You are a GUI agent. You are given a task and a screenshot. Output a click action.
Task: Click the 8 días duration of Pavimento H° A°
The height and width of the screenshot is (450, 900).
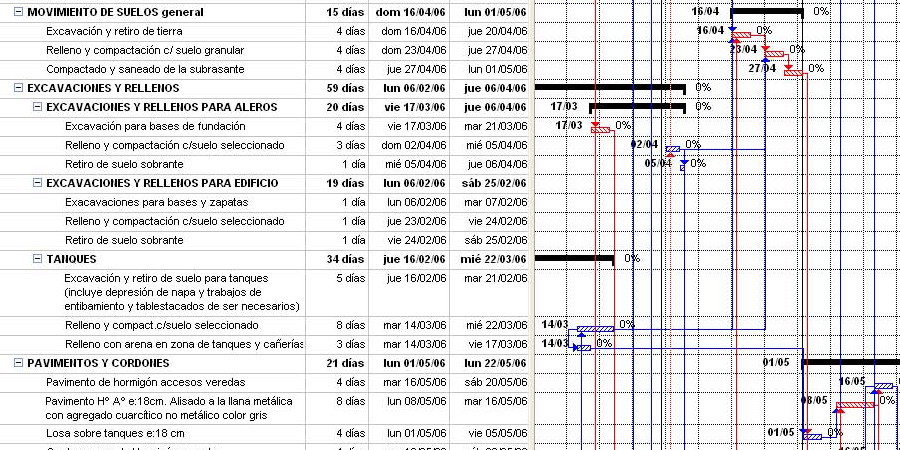coord(351,401)
